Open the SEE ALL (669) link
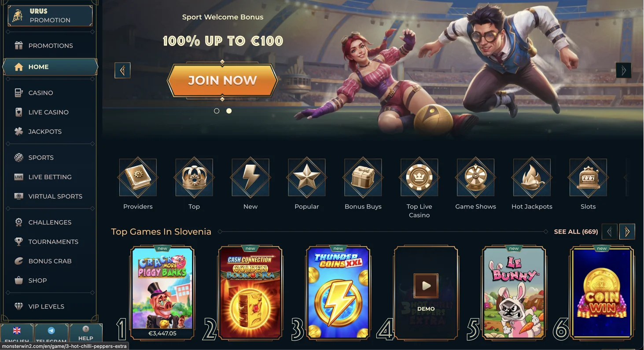The image size is (644, 350). pos(576,231)
